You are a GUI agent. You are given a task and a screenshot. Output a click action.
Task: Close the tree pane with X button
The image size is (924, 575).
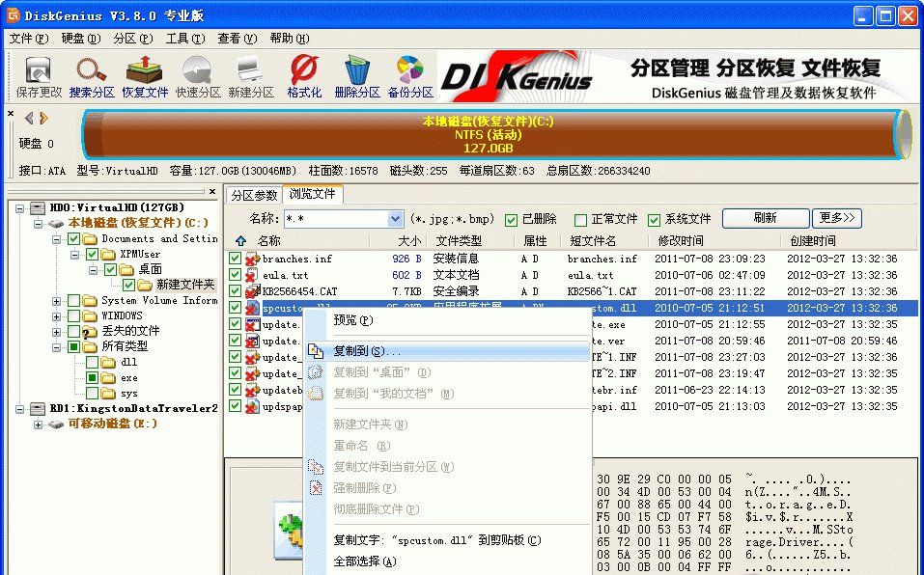coord(212,191)
